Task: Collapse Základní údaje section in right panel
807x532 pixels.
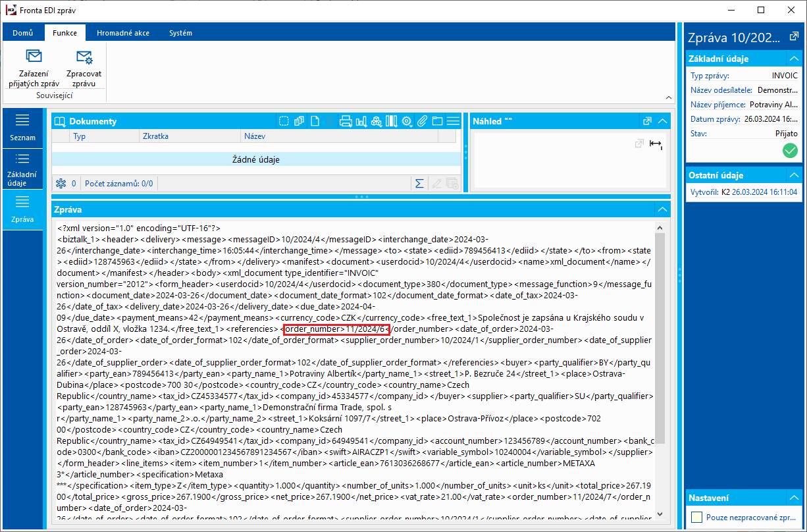Action: click(793, 59)
